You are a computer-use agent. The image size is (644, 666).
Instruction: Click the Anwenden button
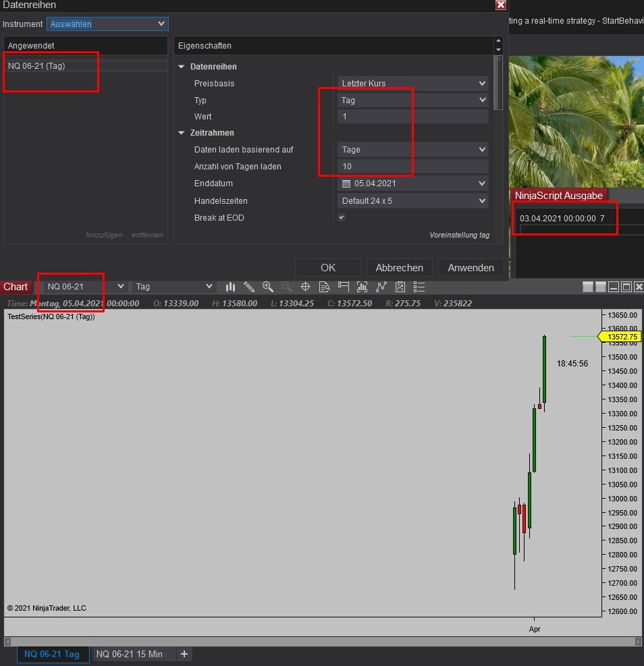pyautogui.click(x=471, y=268)
